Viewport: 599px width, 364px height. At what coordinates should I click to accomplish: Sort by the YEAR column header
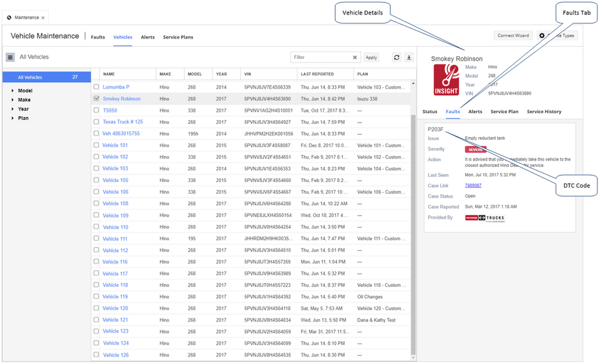[x=221, y=74]
